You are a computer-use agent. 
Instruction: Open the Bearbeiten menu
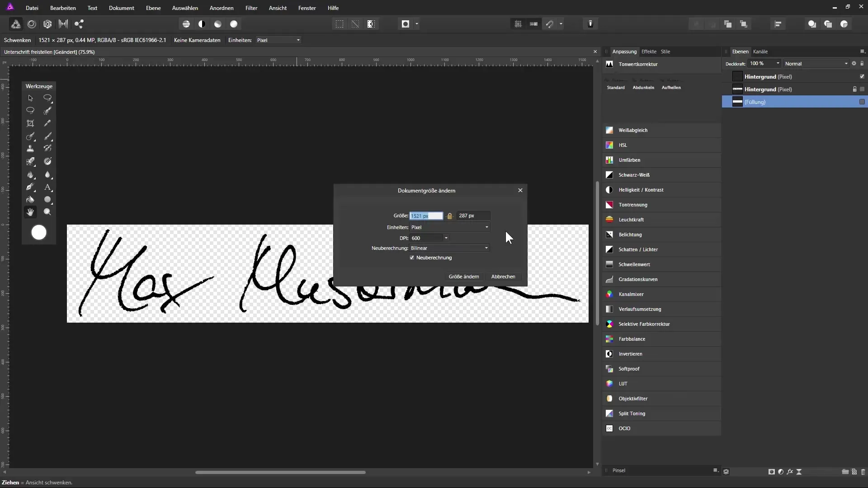(63, 8)
